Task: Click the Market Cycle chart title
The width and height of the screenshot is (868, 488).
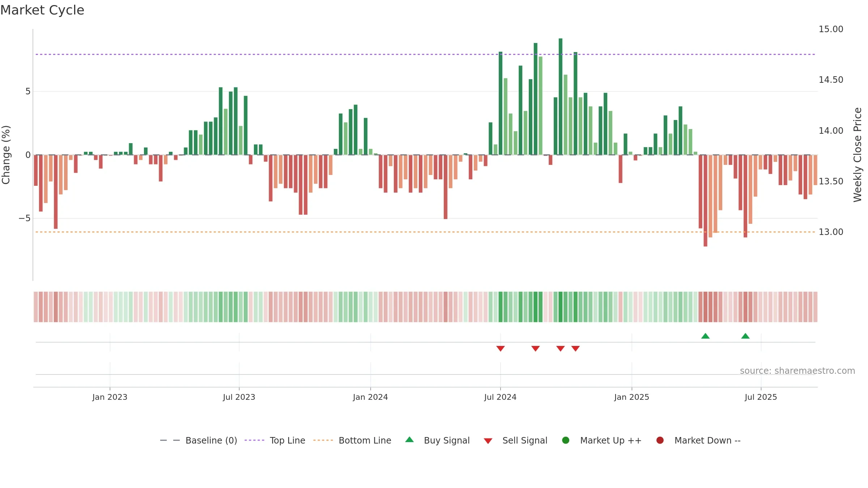Action: [x=42, y=10]
